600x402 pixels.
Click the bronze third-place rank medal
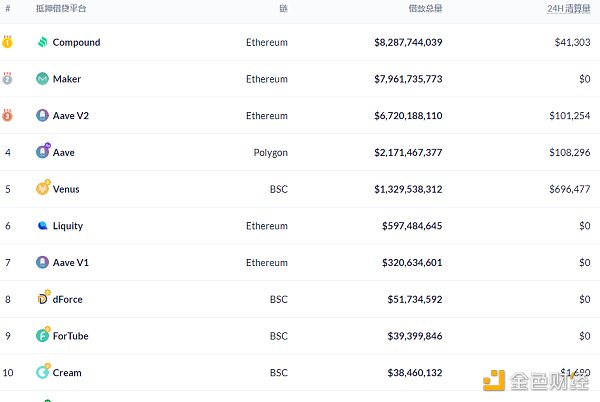point(8,115)
